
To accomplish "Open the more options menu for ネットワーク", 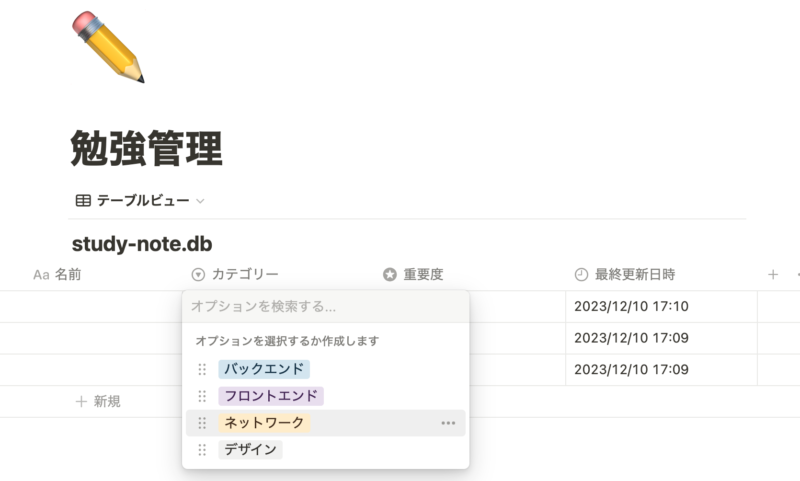I will point(448,423).
